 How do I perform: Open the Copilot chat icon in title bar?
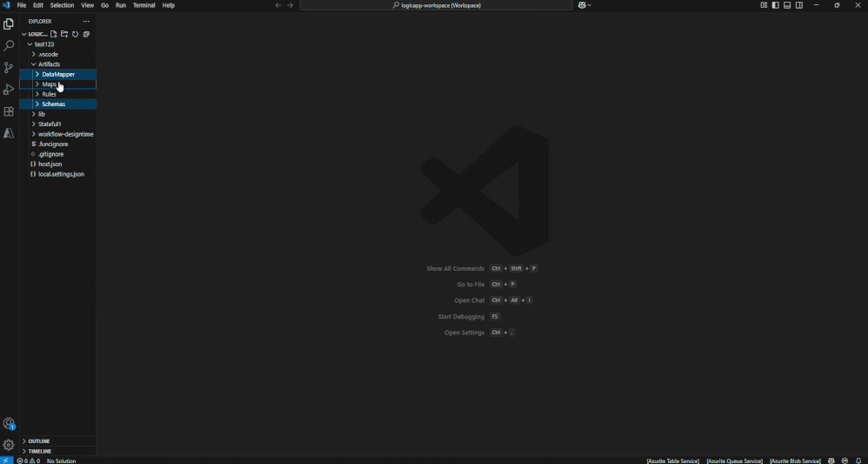(x=584, y=5)
